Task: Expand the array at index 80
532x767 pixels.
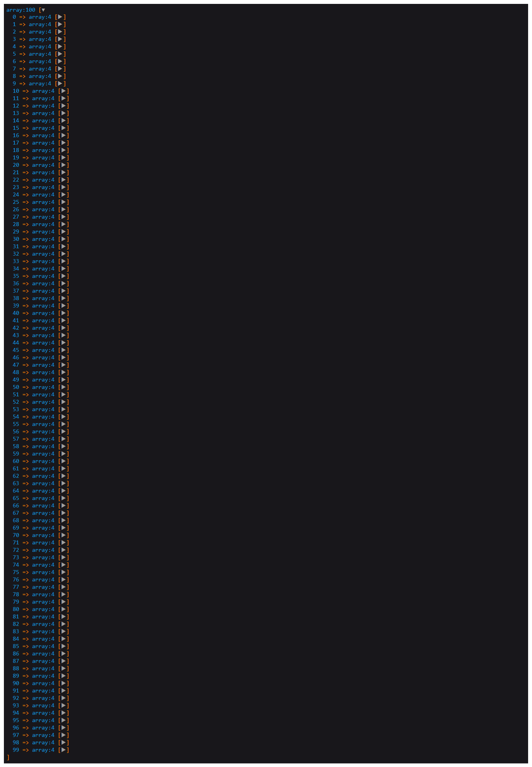Action: click(63, 610)
